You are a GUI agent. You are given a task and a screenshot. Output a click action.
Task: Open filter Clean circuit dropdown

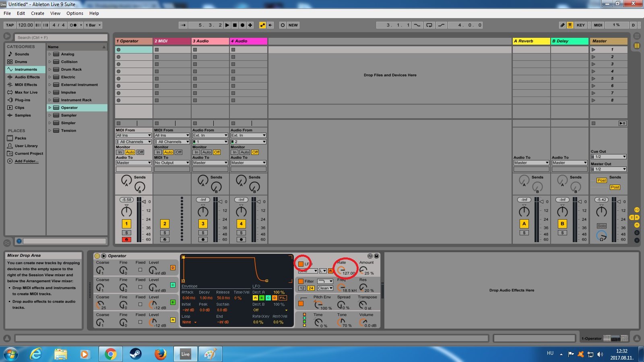pos(325,288)
